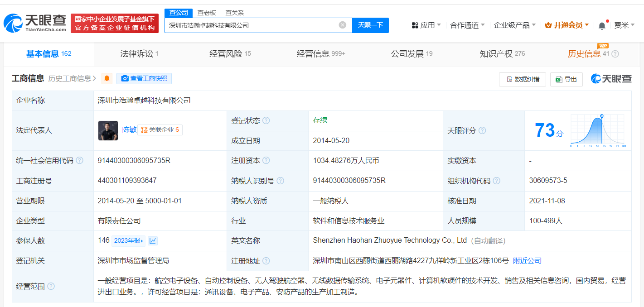Click help icon beside 经营范围
This screenshot has height=307, width=644.
point(51,286)
